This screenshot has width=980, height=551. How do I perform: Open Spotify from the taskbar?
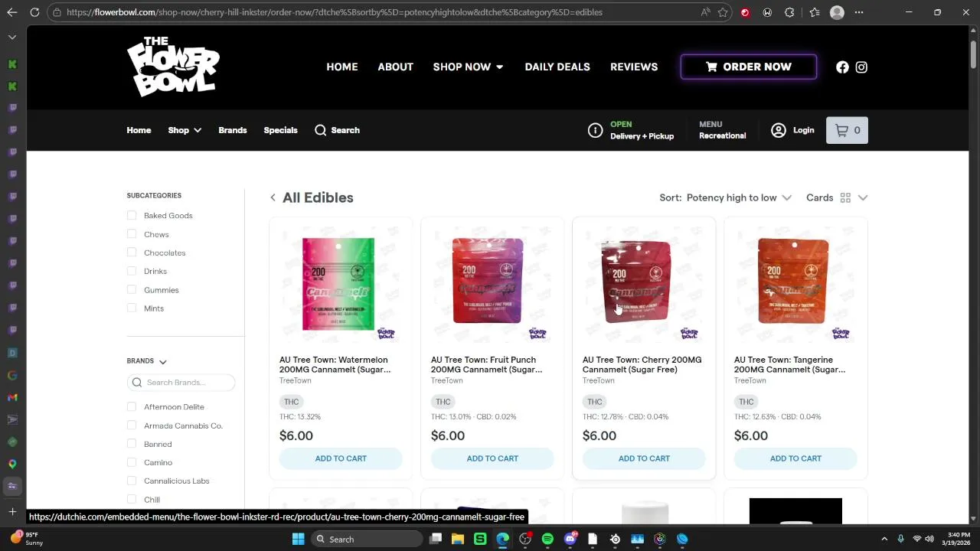coord(547,539)
